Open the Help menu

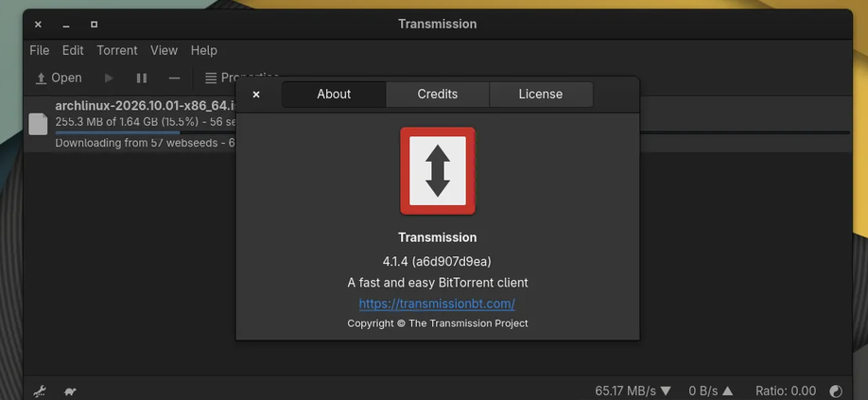203,50
